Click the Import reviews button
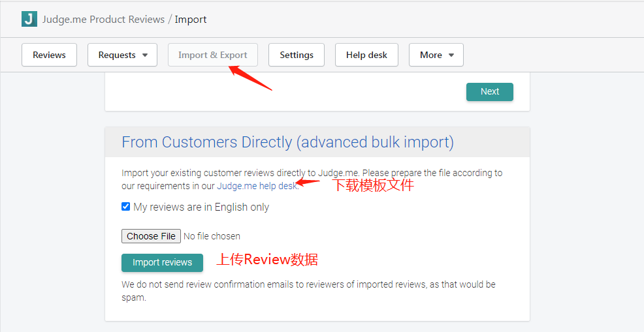Screen dimensions: 644x332 coord(162,263)
